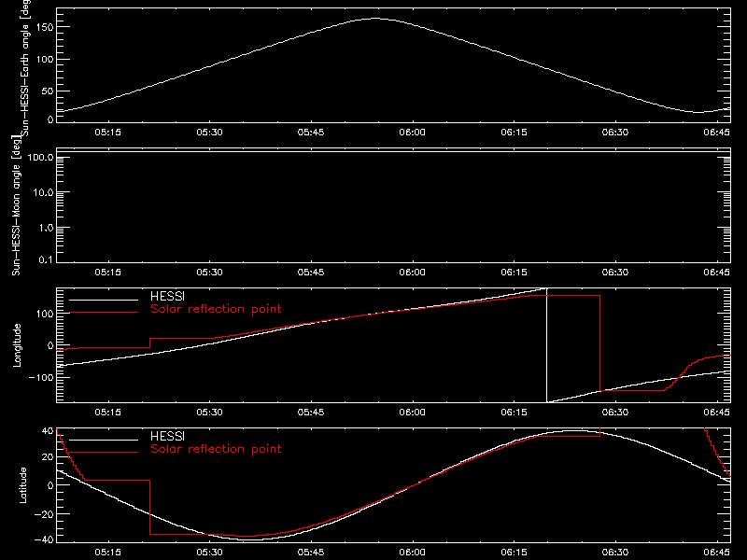Click 05:30 time label under Moon angle plot
Screen dimensions: 747x560
209,273
